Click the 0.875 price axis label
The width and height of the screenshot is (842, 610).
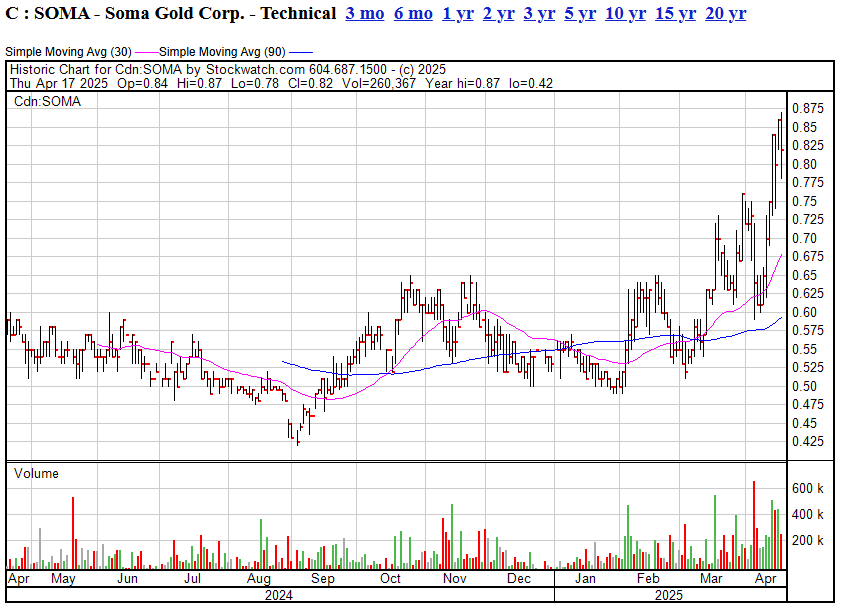[x=808, y=108]
